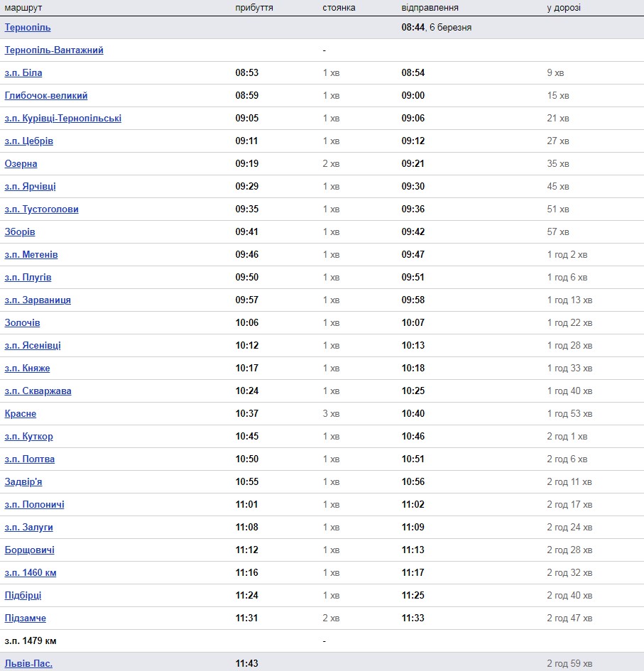This screenshot has height=671, width=644.
Task: Open the Озерна station link
Action: (x=21, y=163)
